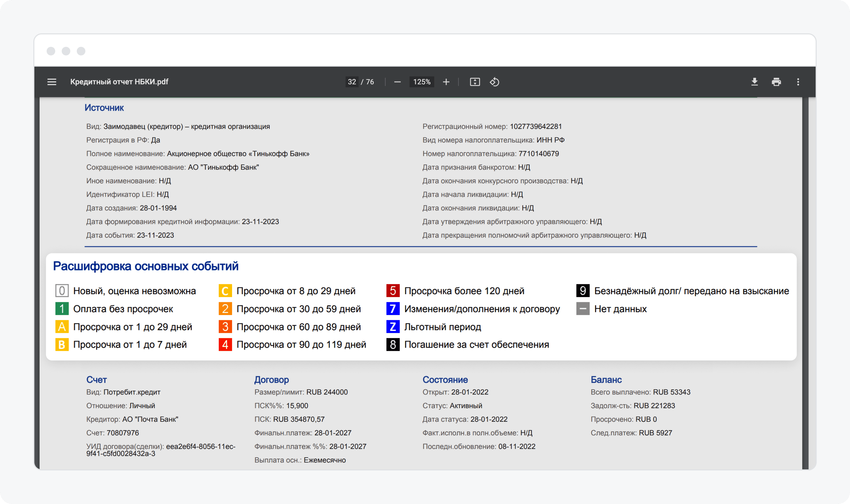Image resolution: width=850 pixels, height=504 pixels.
Task: Click the green 1 legend box
Action: pos(62,309)
